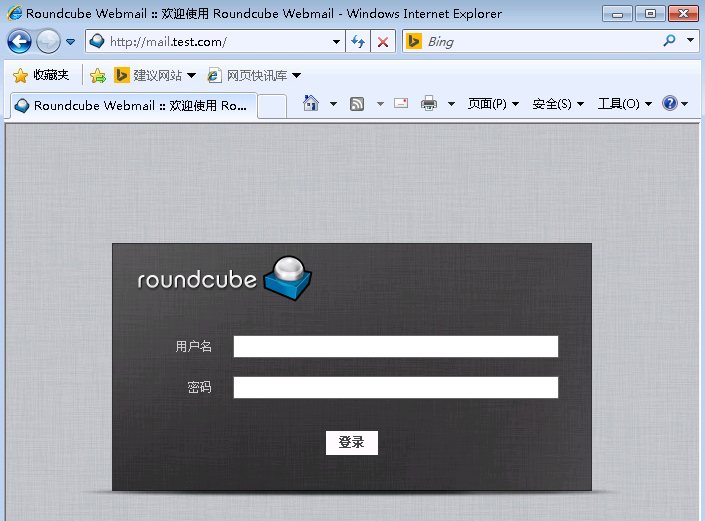705x521 pixels.
Task: Click the search magnifier icon
Action: tap(669, 41)
